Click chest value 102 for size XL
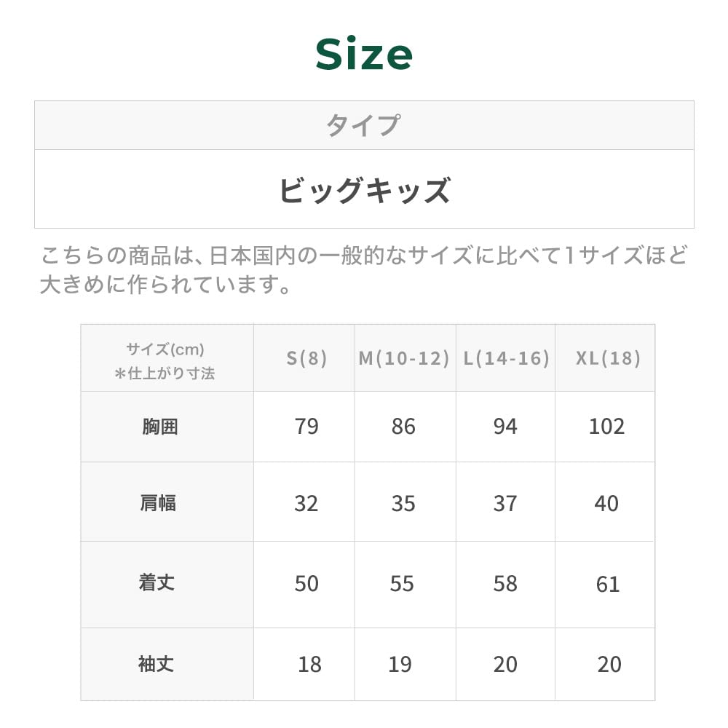Image resolution: width=728 pixels, height=728 pixels. pyautogui.click(x=606, y=427)
